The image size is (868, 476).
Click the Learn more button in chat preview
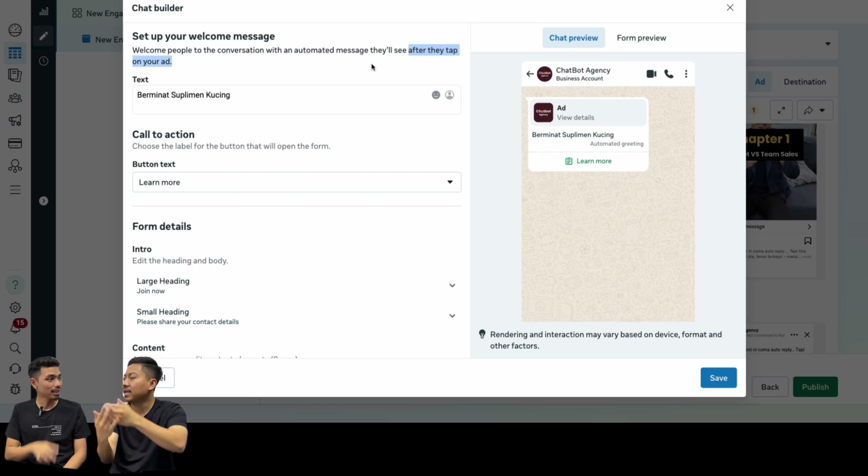pyautogui.click(x=588, y=161)
